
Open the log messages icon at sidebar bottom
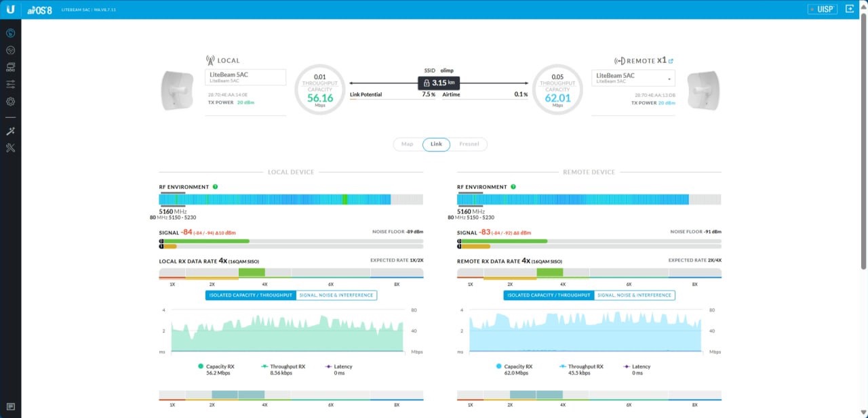click(x=10, y=406)
